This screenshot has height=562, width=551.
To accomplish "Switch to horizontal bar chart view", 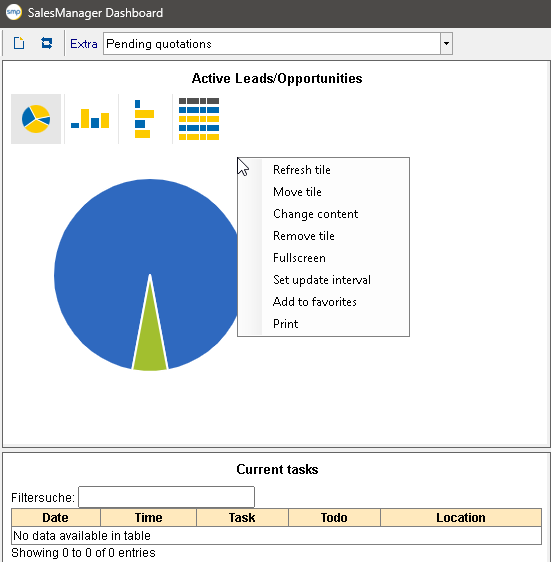I will coord(144,119).
